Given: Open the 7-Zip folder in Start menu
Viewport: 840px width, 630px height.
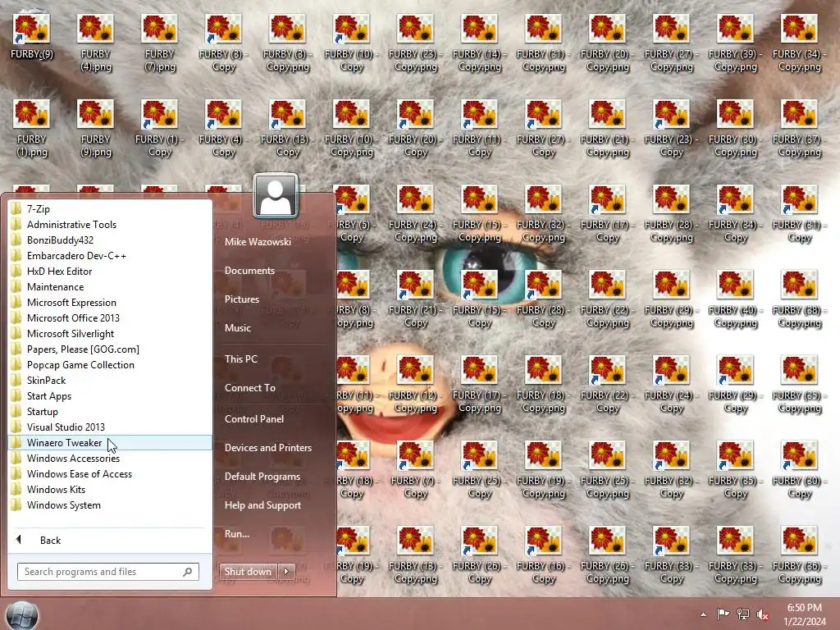Looking at the screenshot, I should click(110, 209).
